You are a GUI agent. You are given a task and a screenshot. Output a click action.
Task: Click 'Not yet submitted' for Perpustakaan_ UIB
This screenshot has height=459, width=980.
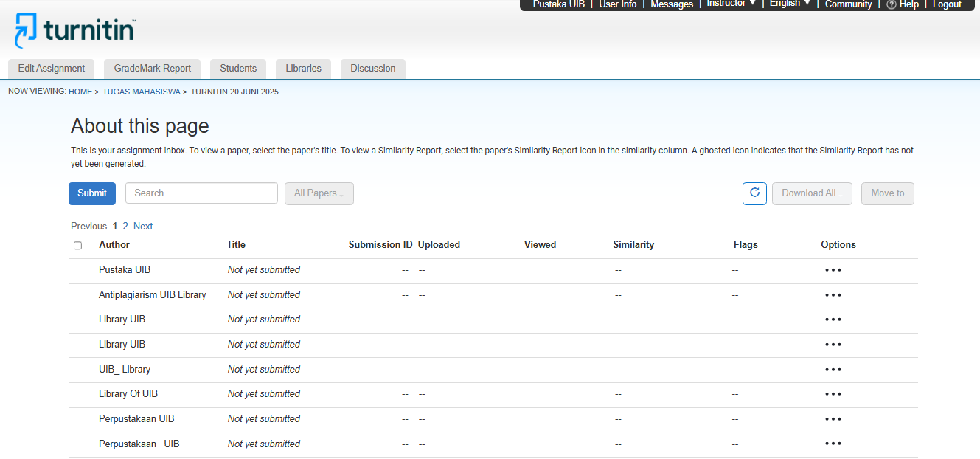[264, 444]
